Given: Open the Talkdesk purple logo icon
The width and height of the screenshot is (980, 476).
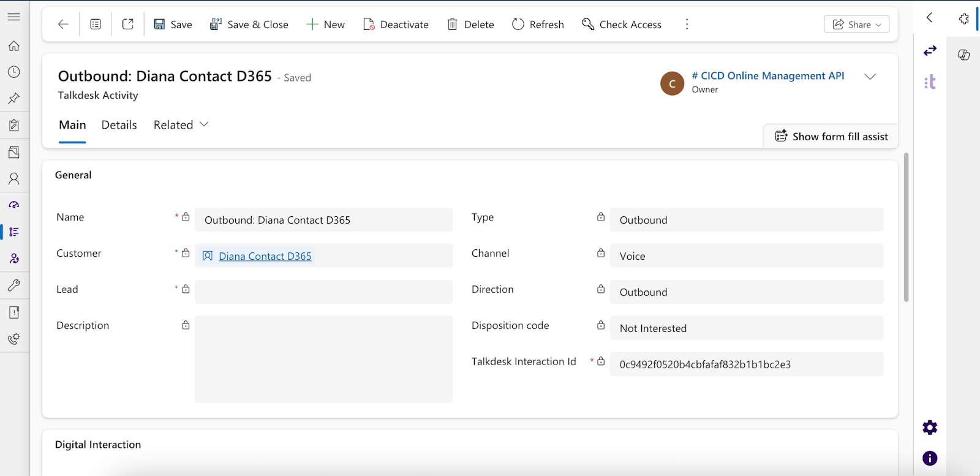Looking at the screenshot, I should pyautogui.click(x=930, y=81).
